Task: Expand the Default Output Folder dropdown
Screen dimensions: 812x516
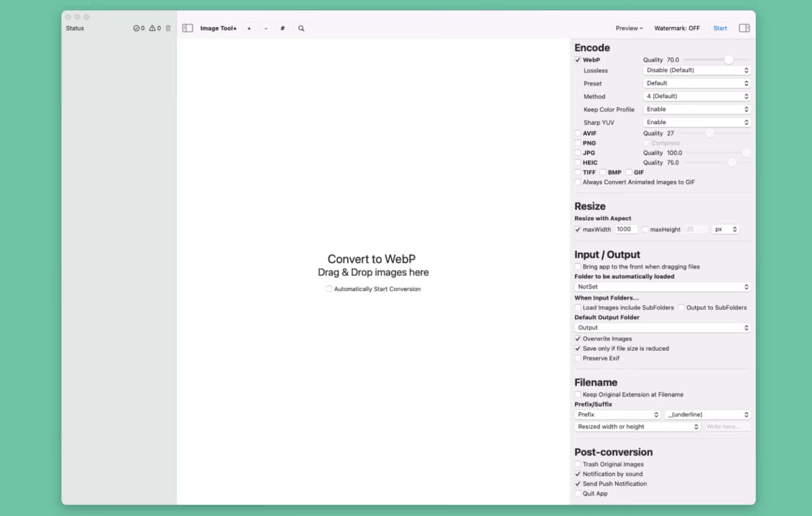Action: (x=662, y=328)
